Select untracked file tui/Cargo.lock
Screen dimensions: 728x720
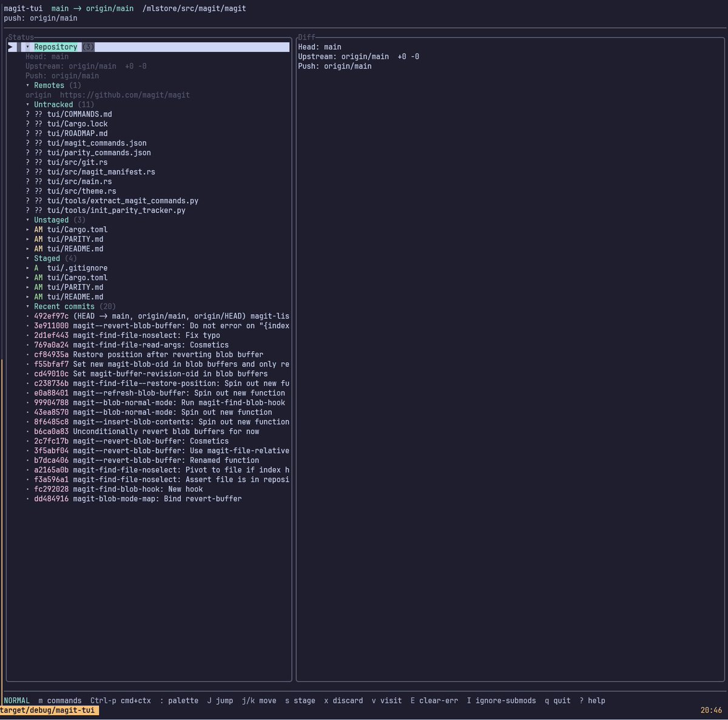click(67, 124)
